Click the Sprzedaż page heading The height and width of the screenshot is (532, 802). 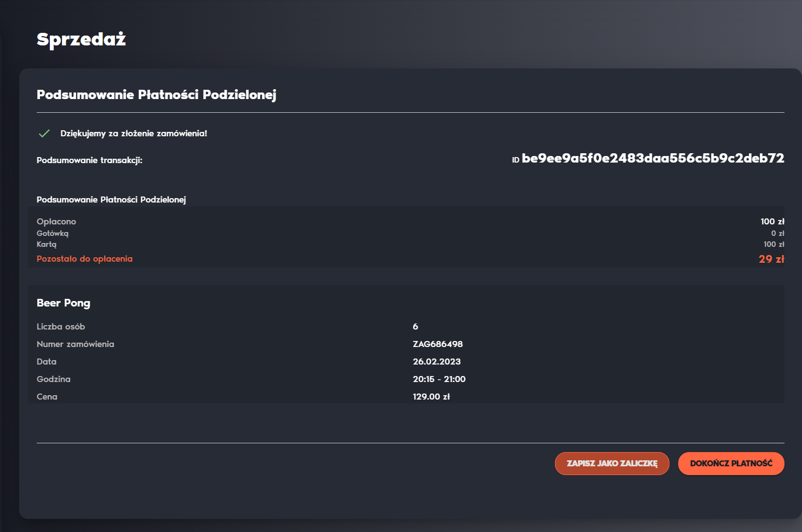[x=81, y=39]
